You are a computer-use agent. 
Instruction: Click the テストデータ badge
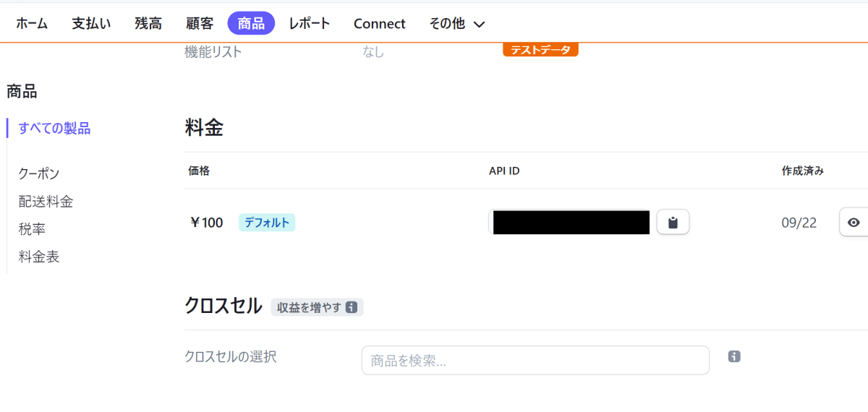point(540,50)
